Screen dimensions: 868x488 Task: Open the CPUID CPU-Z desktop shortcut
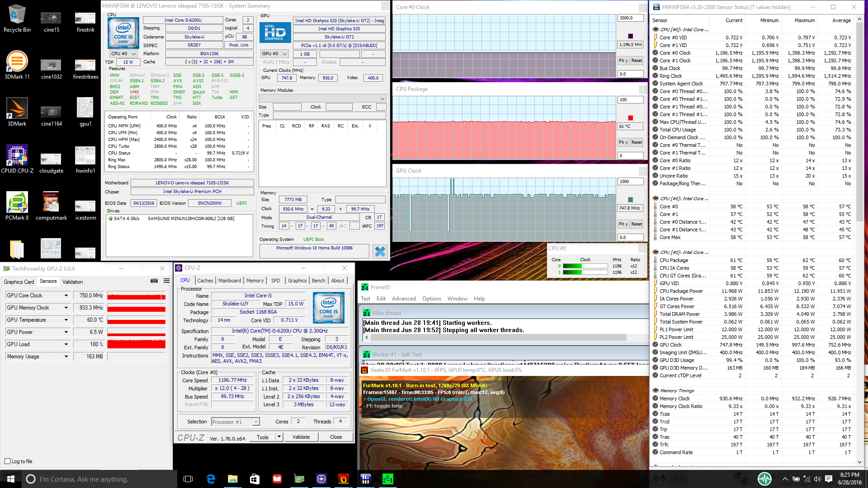[x=17, y=159]
